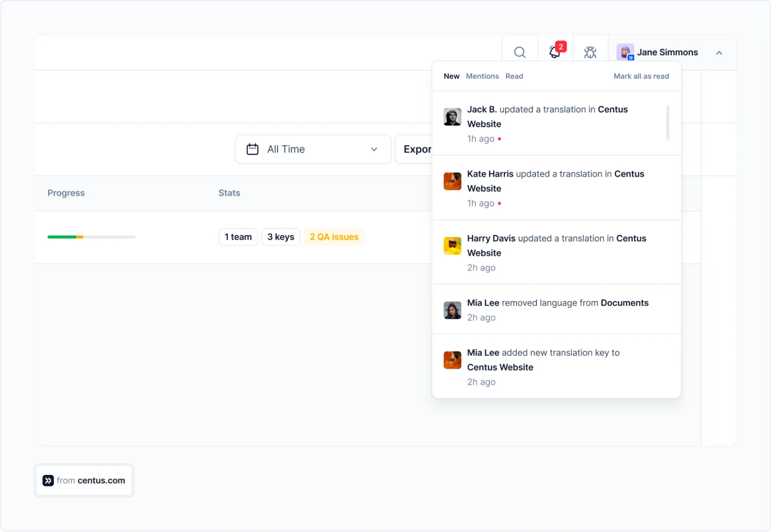Toggle the unread indicator on Kate Harris's notification
The height and width of the screenshot is (532, 771).
pyautogui.click(x=500, y=203)
